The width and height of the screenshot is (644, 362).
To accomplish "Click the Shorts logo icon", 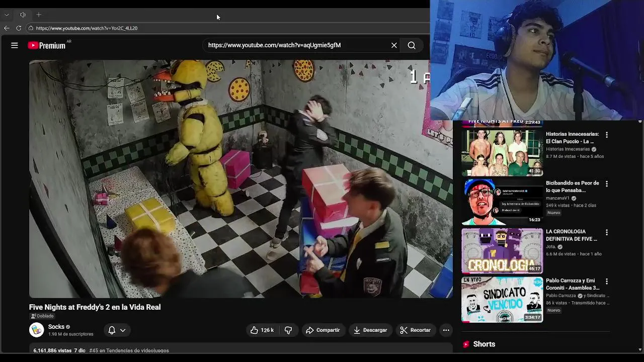I will pos(466,344).
